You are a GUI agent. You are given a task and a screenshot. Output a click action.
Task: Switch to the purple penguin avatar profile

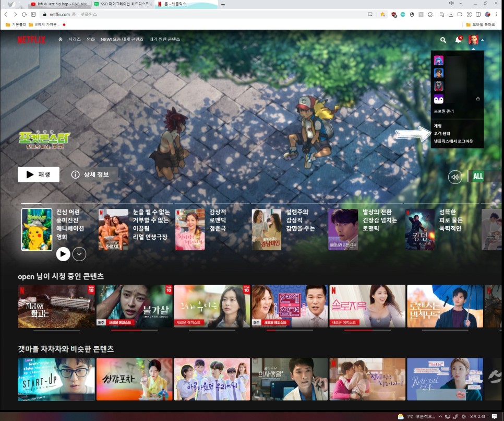pos(438,99)
